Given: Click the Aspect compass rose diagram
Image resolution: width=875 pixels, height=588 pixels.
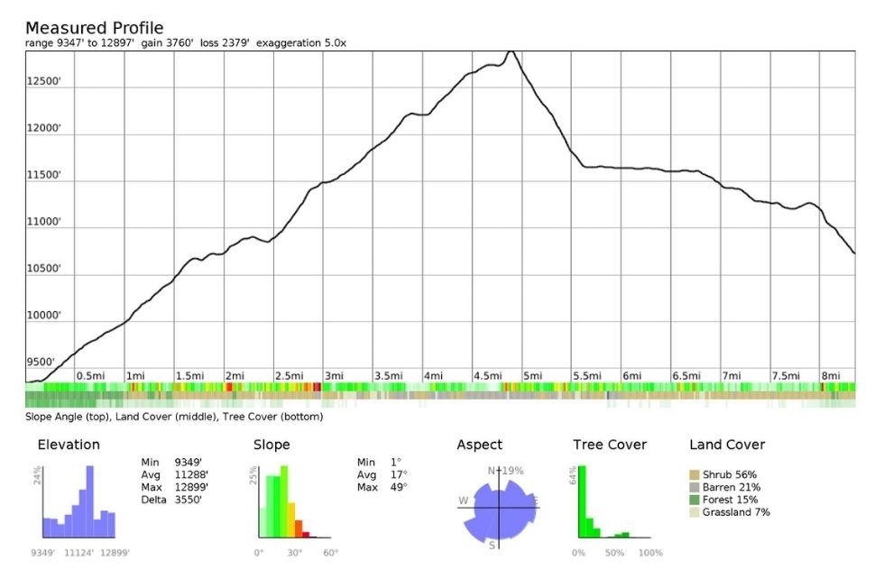Looking at the screenshot, I should tap(497, 507).
